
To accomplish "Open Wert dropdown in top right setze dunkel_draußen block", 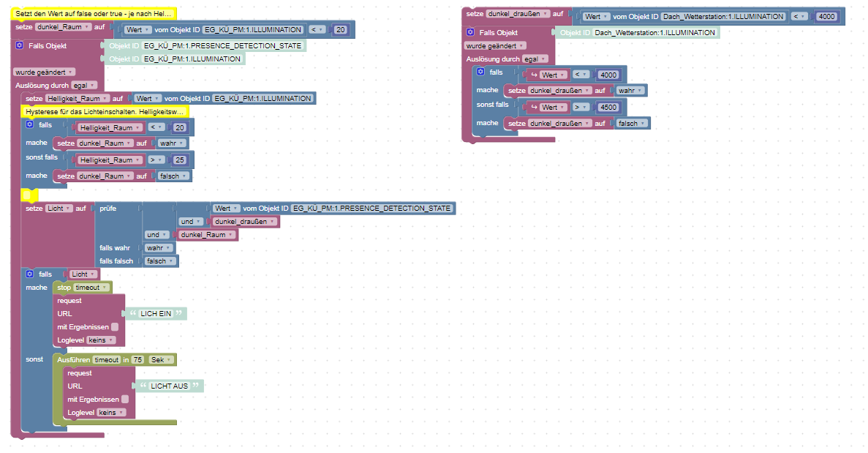I will (x=596, y=17).
